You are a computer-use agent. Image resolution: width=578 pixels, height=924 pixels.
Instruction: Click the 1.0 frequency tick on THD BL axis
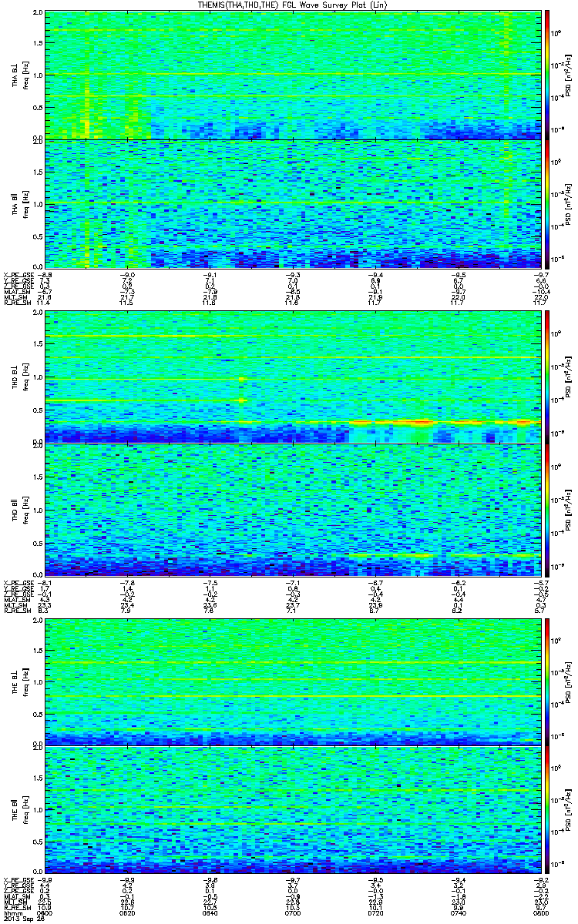point(39,377)
